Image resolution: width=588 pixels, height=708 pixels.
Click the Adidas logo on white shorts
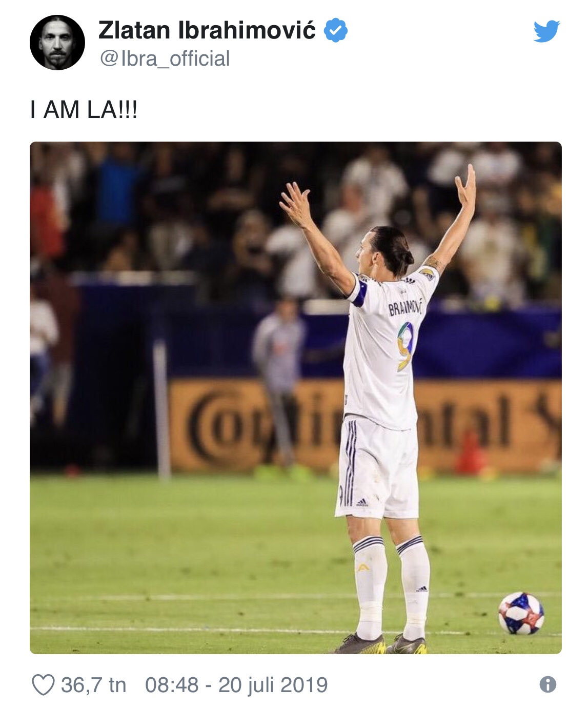(x=362, y=502)
